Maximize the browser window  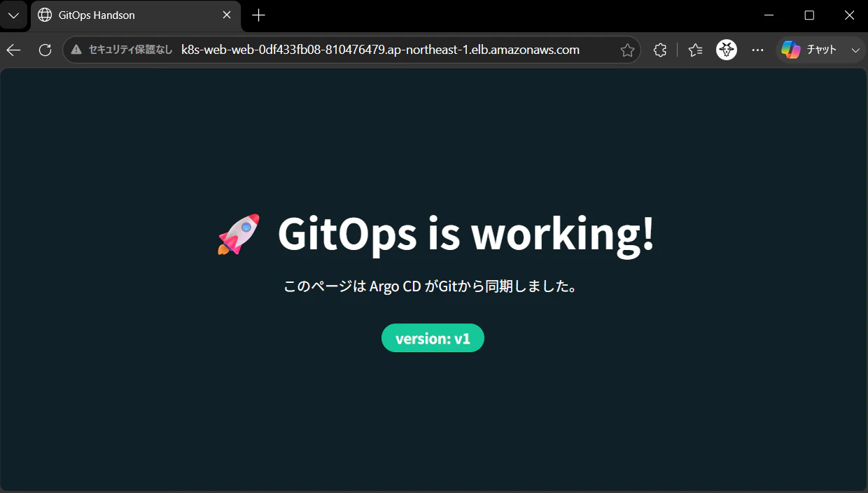click(809, 15)
